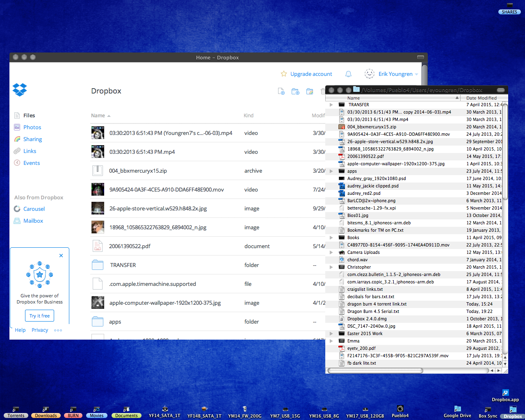
Task: Click the Sharing rainbow icon in the sidebar
Action: 17,139
